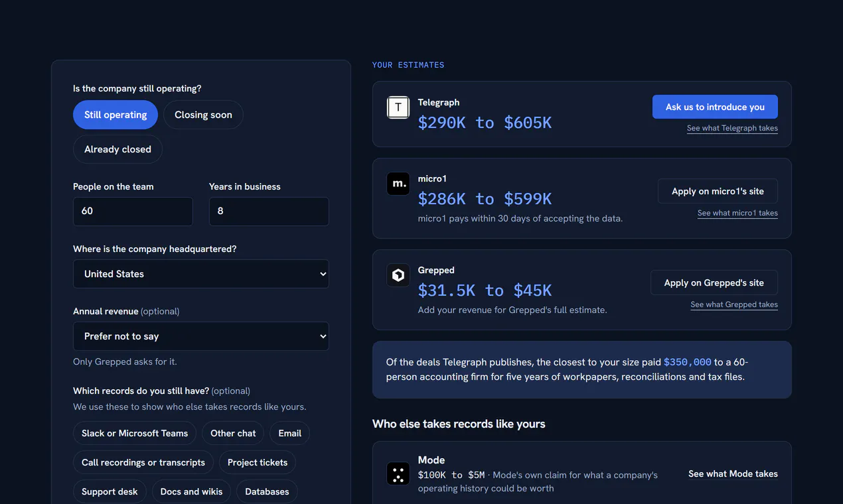The height and width of the screenshot is (504, 843).
Task: Open See what Telegraph takes link
Action: click(732, 128)
